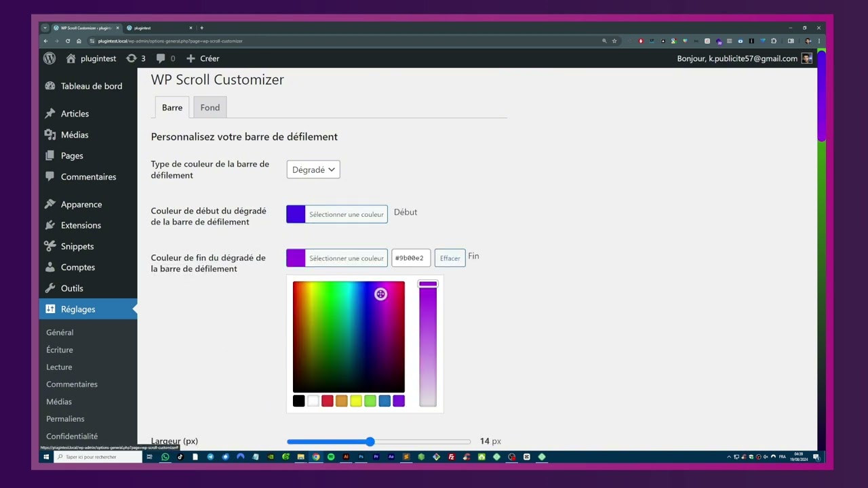868x488 pixels.
Task: Click the #9b00e2 hex input field
Action: pos(411,258)
